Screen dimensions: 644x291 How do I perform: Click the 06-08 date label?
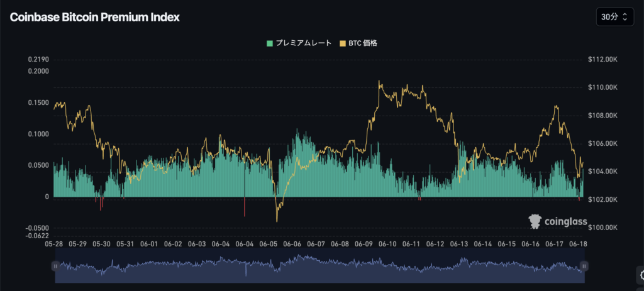tap(340, 244)
